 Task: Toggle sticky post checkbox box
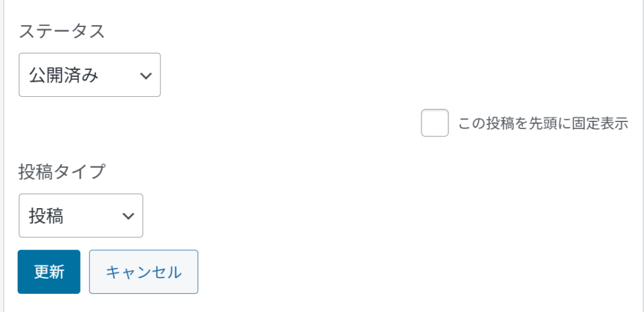tap(435, 123)
